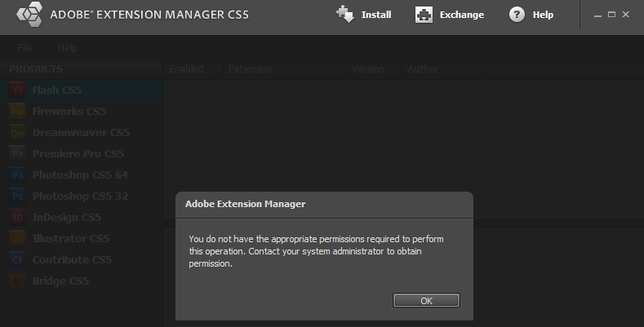644x327 pixels.
Task: Pick Bridge CS5 in products list
Action: [x=60, y=281]
